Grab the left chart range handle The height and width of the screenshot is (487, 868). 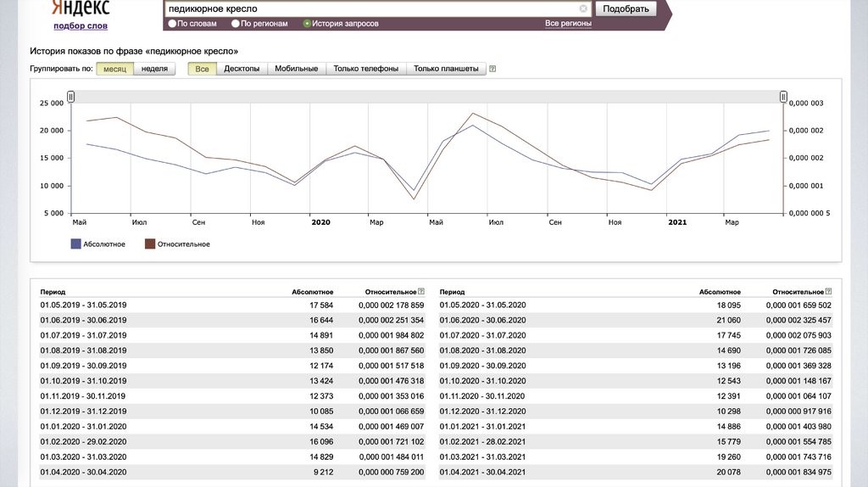pos(71,97)
